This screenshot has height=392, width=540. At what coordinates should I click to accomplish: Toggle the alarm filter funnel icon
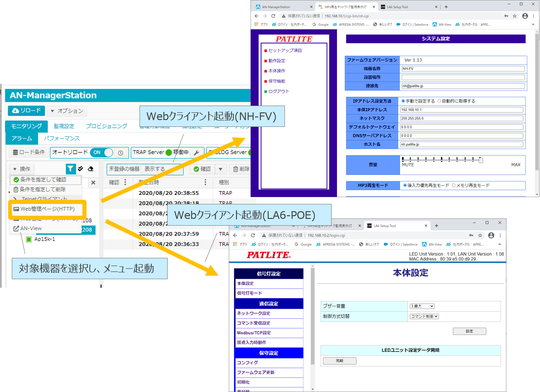pos(70,169)
